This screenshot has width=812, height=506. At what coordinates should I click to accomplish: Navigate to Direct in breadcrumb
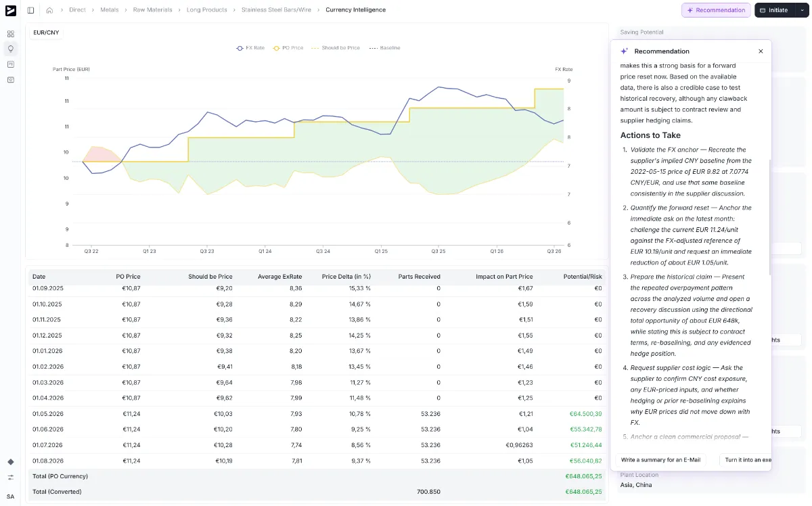[x=77, y=10]
